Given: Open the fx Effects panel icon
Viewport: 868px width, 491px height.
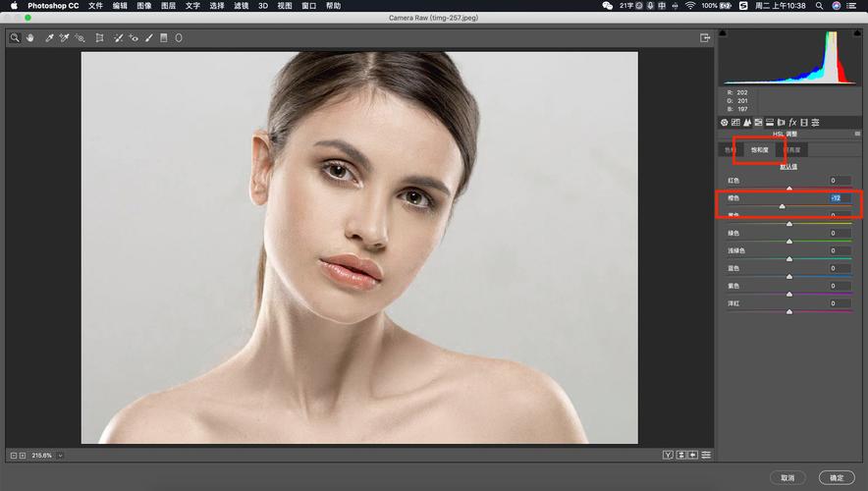Looking at the screenshot, I should coord(792,123).
